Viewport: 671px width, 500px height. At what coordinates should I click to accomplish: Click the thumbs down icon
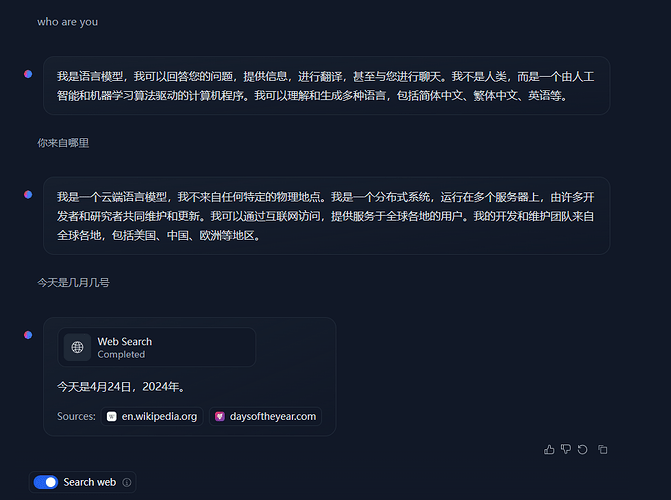[566, 449]
